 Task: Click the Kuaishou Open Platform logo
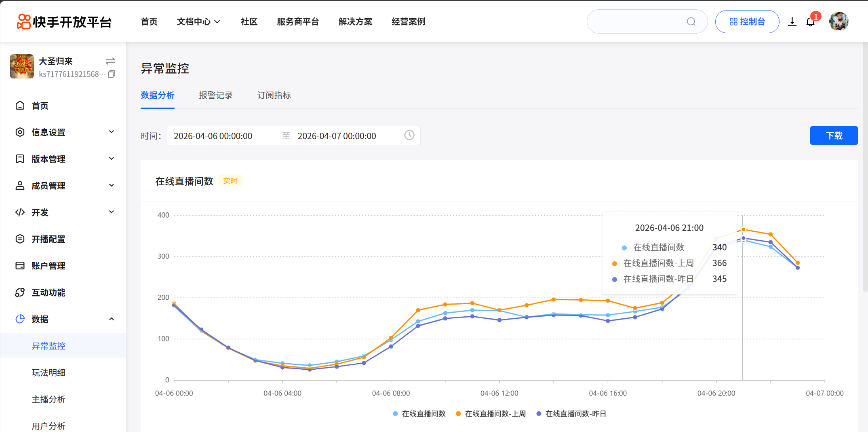pyautogui.click(x=64, y=22)
